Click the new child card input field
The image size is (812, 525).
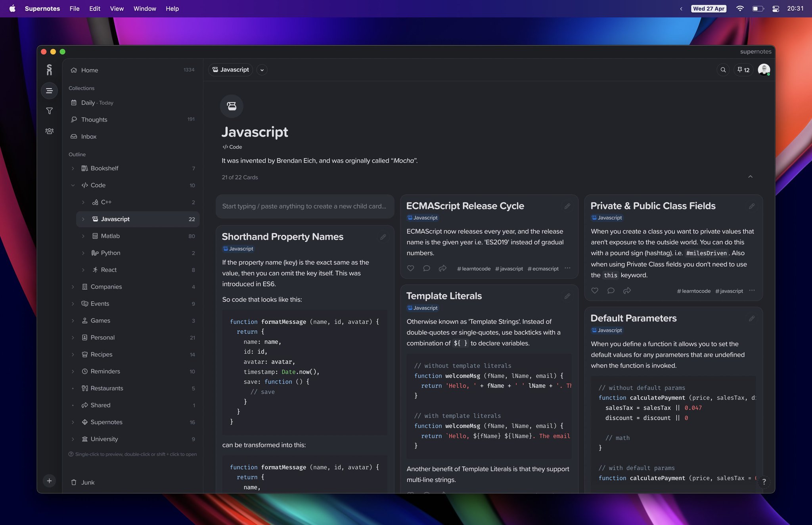point(304,206)
